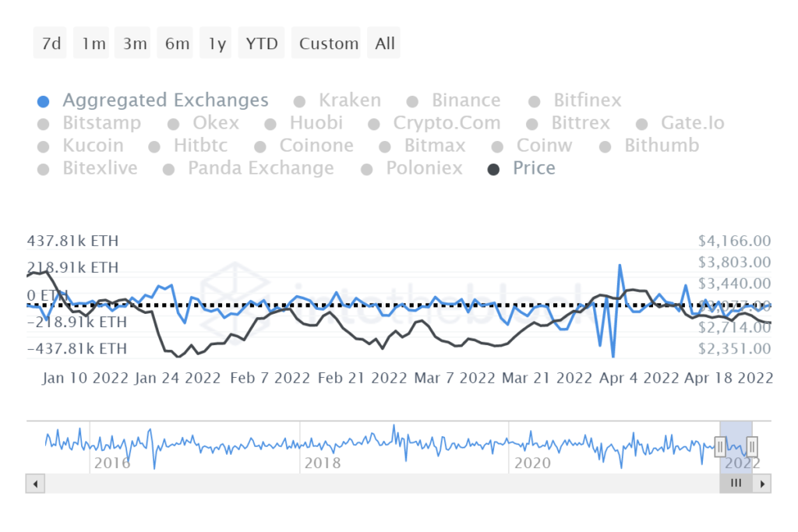Toggle Binance series in legend
Image resolution: width=798 pixels, height=532 pixels.
[454, 100]
